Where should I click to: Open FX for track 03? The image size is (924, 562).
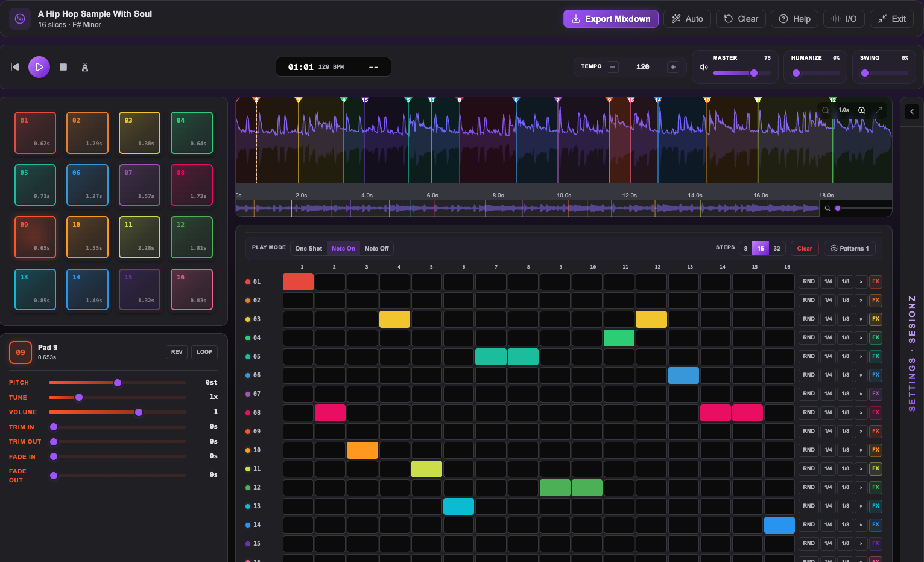point(876,319)
